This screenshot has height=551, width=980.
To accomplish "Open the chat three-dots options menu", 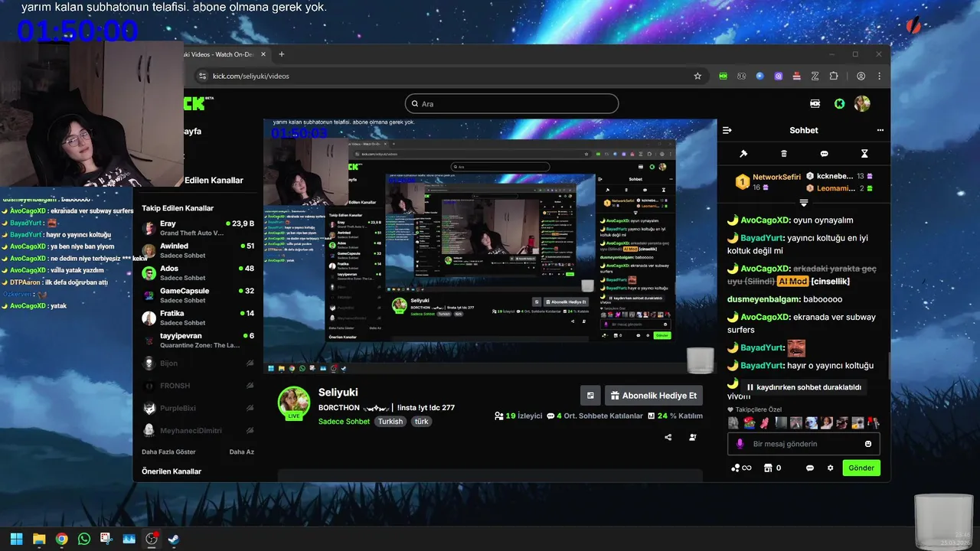I will tap(880, 130).
